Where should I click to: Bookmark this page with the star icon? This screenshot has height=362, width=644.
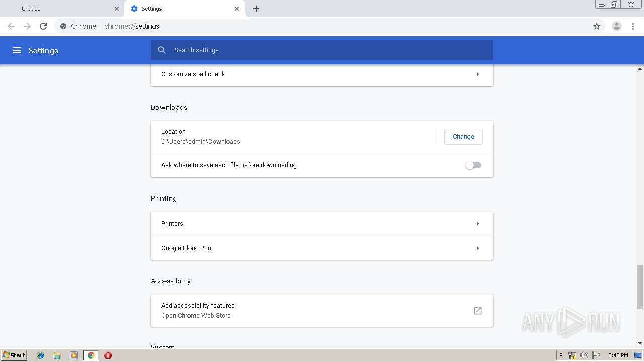(597, 26)
